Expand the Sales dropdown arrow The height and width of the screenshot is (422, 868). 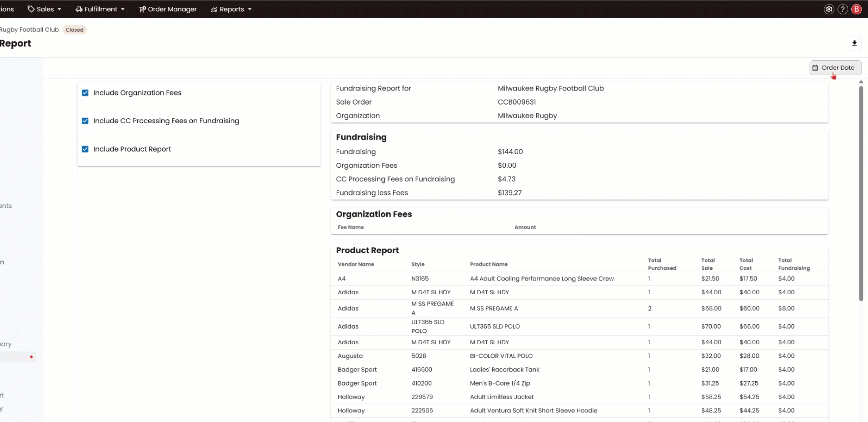tap(60, 9)
